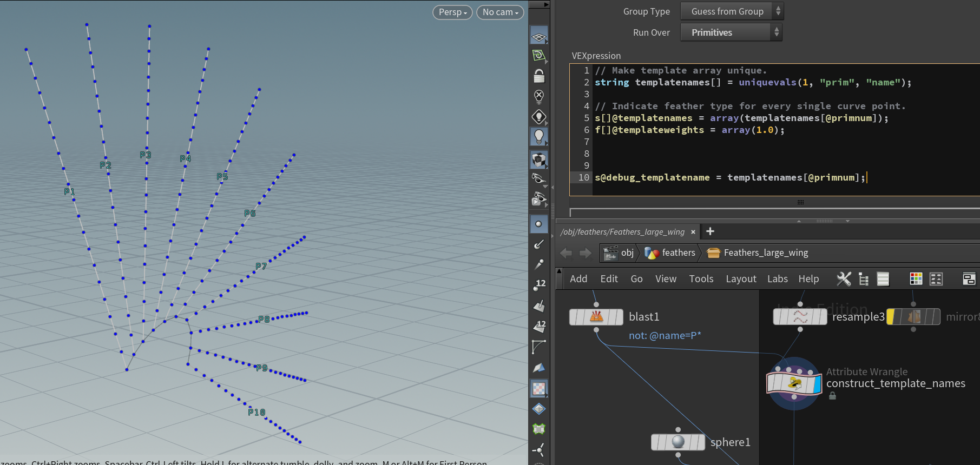Click the resample3 node icon

pos(800,317)
